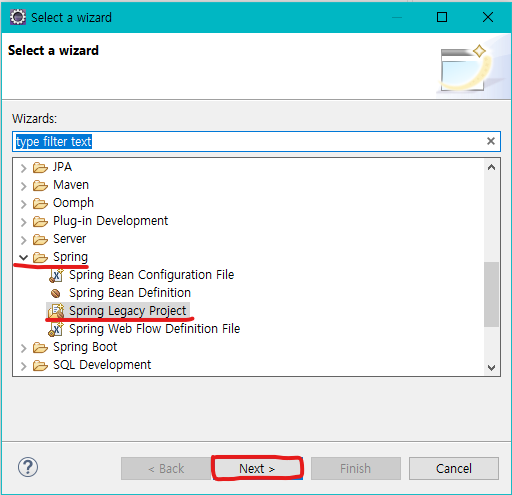This screenshot has height=495, width=512.
Task: Click the Spring Legacy Project icon
Action: click(x=56, y=311)
